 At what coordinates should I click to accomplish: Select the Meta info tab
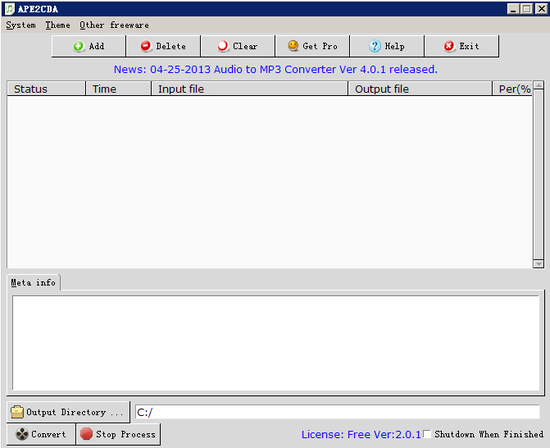tap(33, 283)
